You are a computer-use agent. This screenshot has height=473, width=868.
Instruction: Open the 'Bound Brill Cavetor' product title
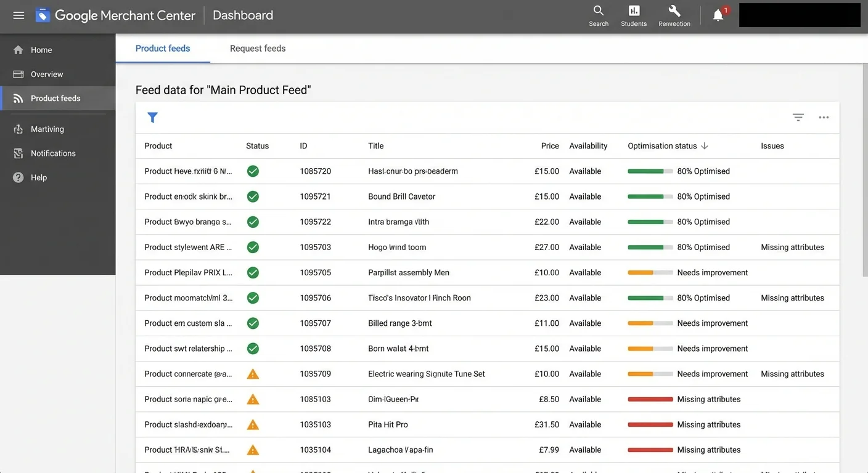click(402, 196)
